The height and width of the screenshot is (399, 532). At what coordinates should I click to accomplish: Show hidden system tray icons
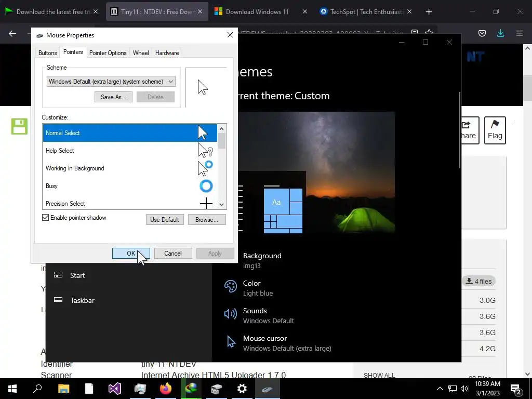tap(440, 389)
